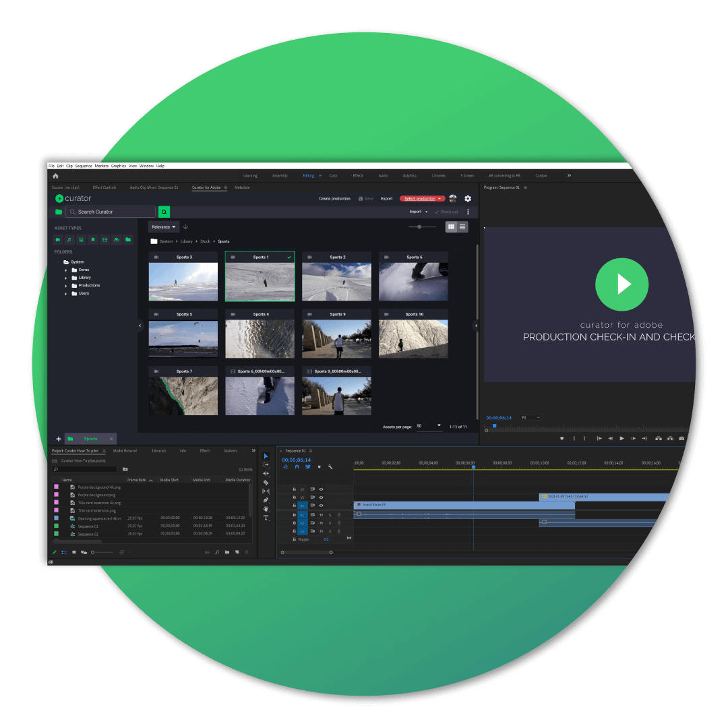Click the Create production button
The height and width of the screenshot is (728, 728).
334,198
